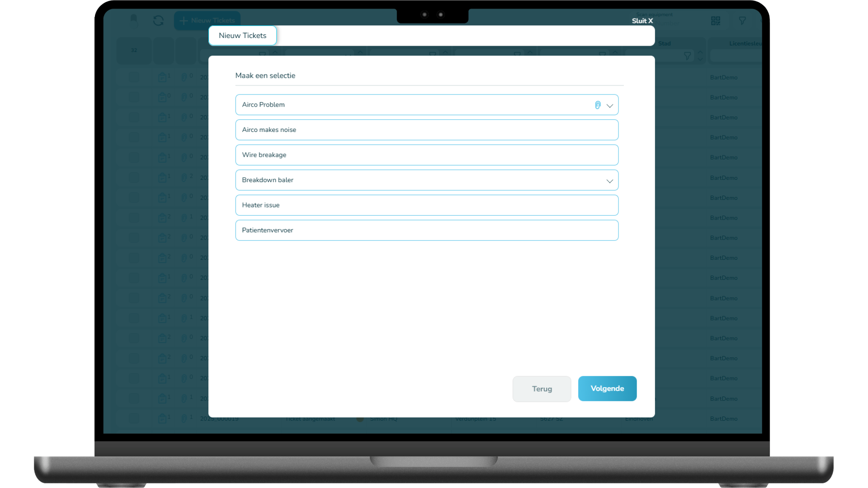
Task: Click the plus icon on the Nieuw Tickets toolbar button
Action: (x=184, y=21)
